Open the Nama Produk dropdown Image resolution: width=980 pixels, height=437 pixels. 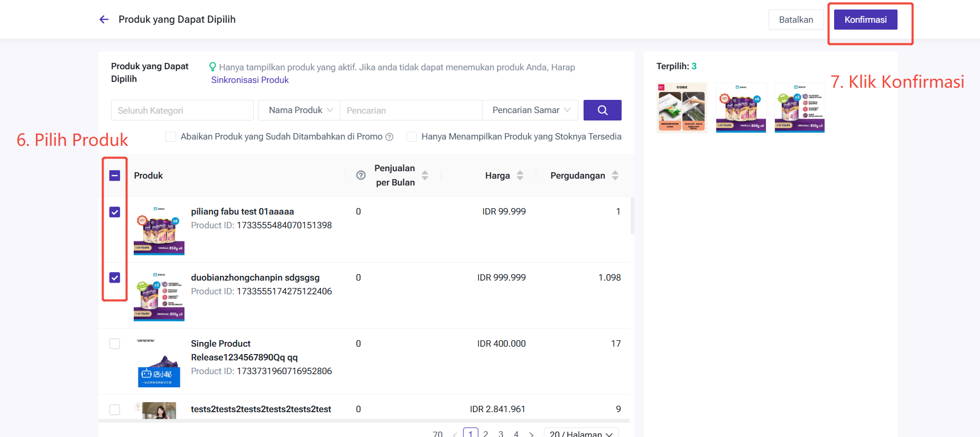[x=299, y=110]
